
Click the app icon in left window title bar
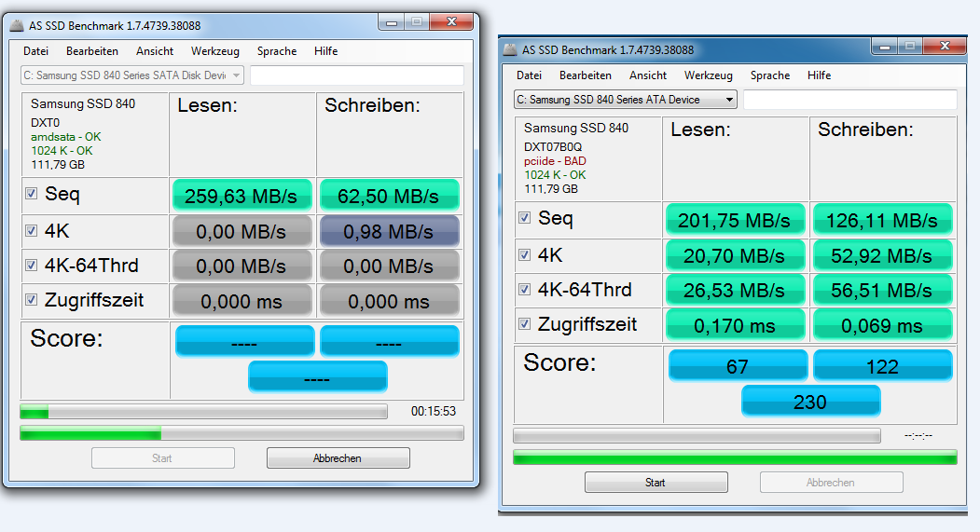pyautogui.click(x=17, y=25)
